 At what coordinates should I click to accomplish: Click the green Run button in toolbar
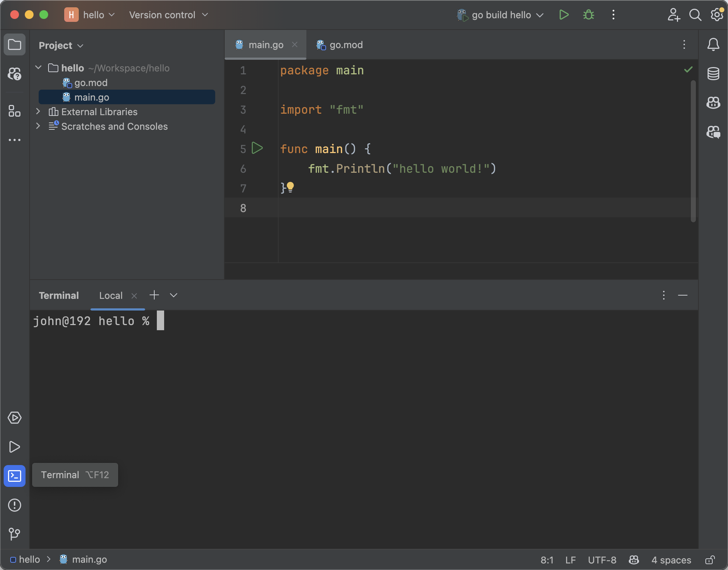click(564, 15)
